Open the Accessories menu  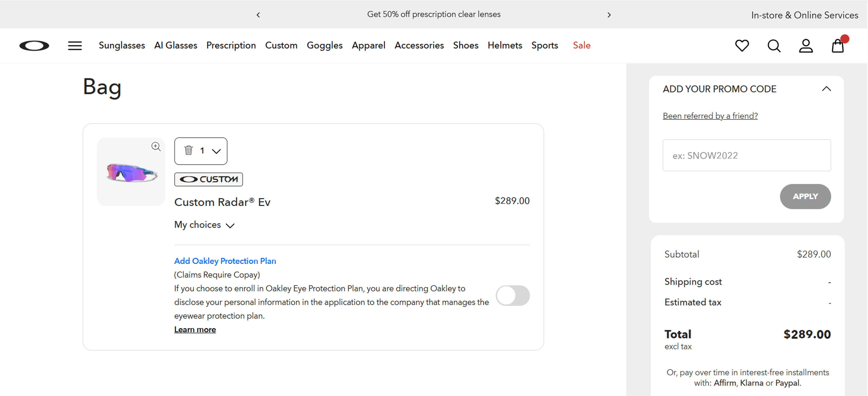click(419, 45)
